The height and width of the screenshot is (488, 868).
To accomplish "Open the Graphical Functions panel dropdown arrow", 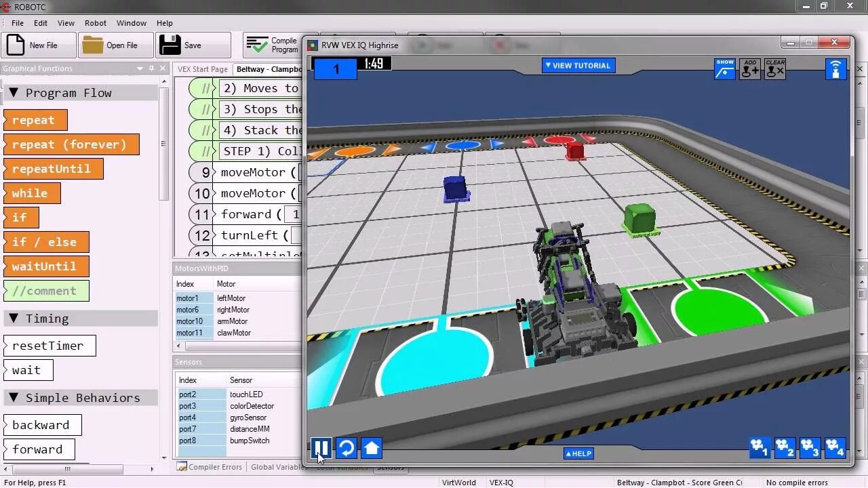I will pos(140,68).
